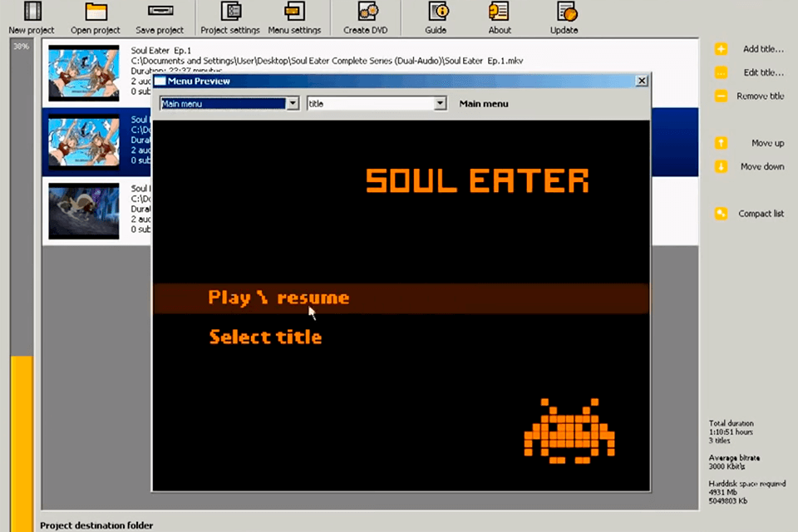Screen dimensions: 798x532
Task: Click the Remove title button
Action: (751, 96)
